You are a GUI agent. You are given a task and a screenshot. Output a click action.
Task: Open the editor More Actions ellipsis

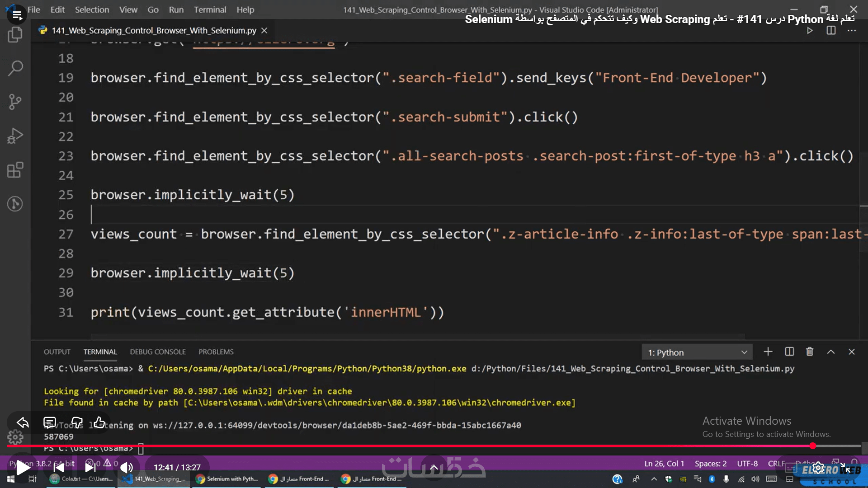(x=852, y=31)
